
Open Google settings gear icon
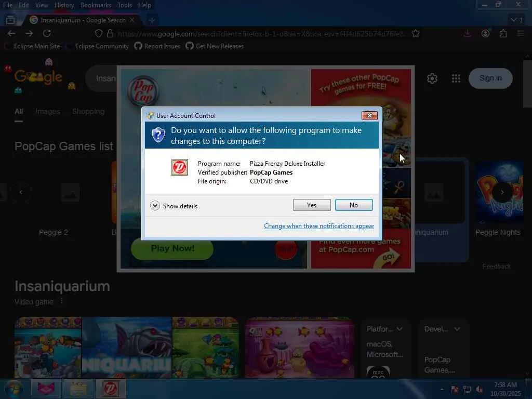pos(432,78)
